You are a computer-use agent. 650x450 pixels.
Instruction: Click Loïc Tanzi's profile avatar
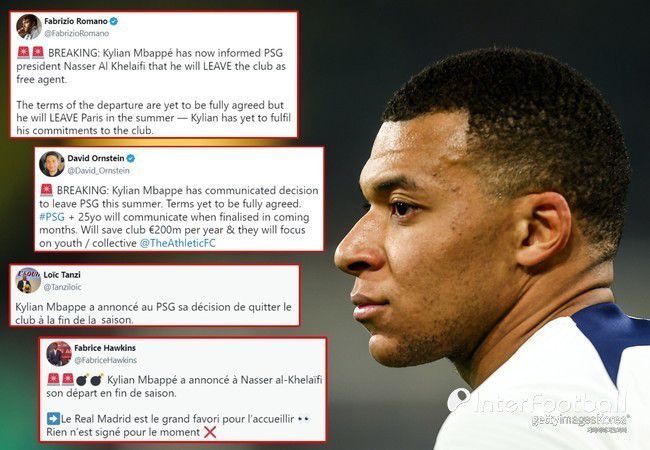pyautogui.click(x=28, y=280)
